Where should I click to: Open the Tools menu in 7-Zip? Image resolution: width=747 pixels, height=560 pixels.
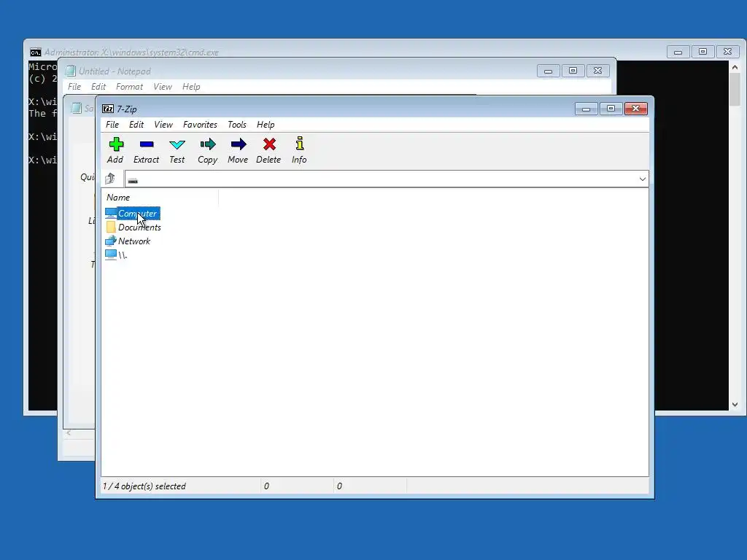[237, 125]
